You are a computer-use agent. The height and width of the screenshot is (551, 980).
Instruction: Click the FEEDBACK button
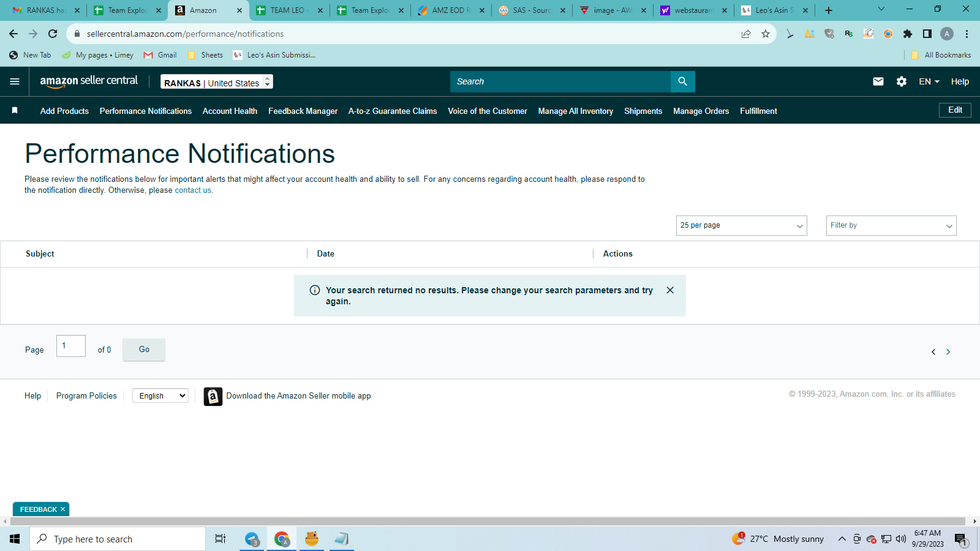coord(38,509)
